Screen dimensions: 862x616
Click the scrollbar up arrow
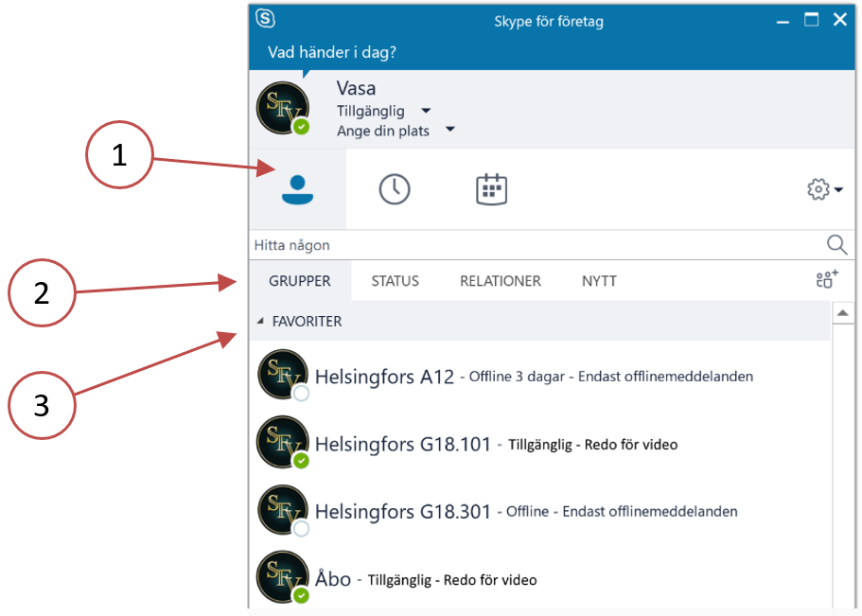pyautogui.click(x=841, y=313)
